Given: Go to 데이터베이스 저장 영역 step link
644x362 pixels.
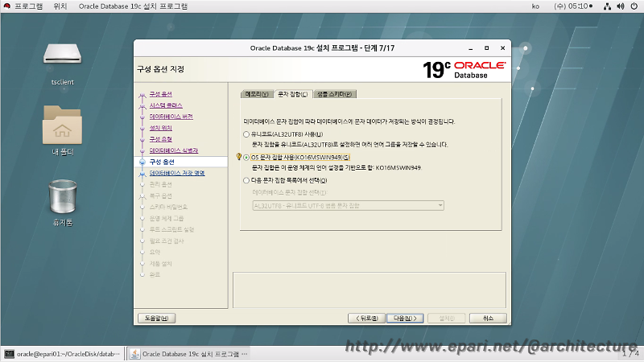Looking at the screenshot, I should (177, 173).
